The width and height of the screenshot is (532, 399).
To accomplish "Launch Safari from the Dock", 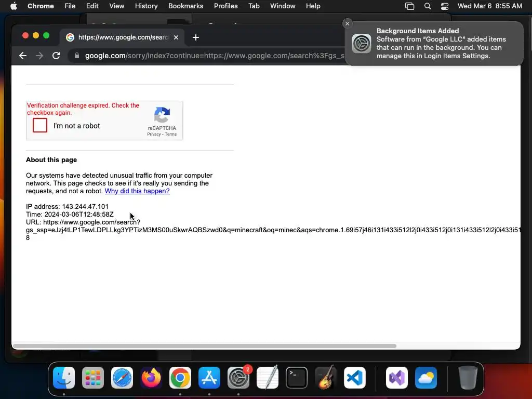I will (122, 378).
